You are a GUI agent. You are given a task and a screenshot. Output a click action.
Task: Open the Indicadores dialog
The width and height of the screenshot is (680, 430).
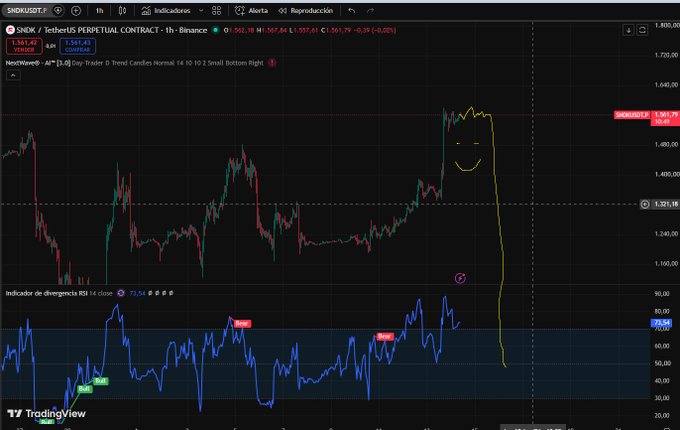point(167,10)
